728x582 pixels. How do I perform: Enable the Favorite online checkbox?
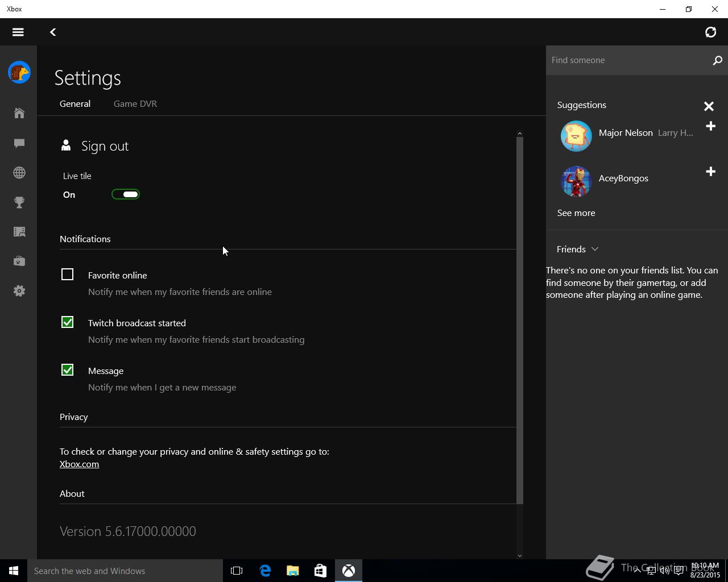point(68,275)
